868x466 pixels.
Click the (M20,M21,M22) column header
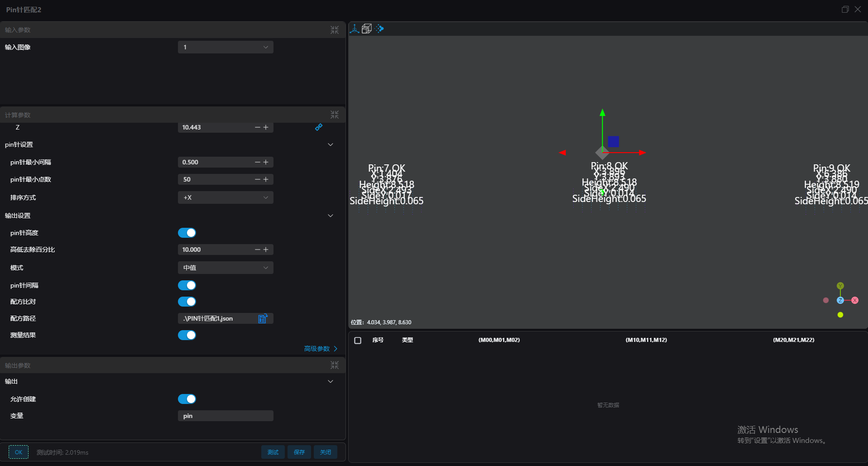(x=793, y=340)
